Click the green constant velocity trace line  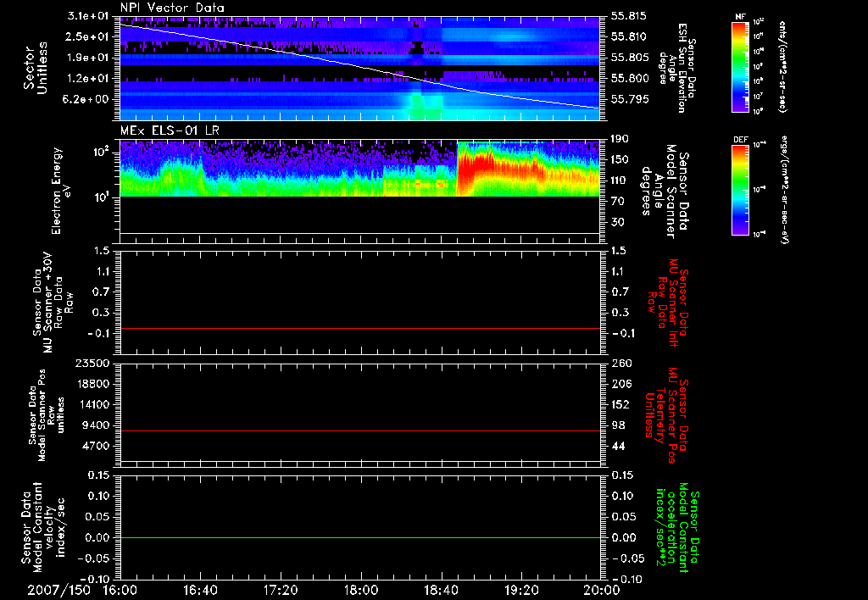(x=360, y=537)
